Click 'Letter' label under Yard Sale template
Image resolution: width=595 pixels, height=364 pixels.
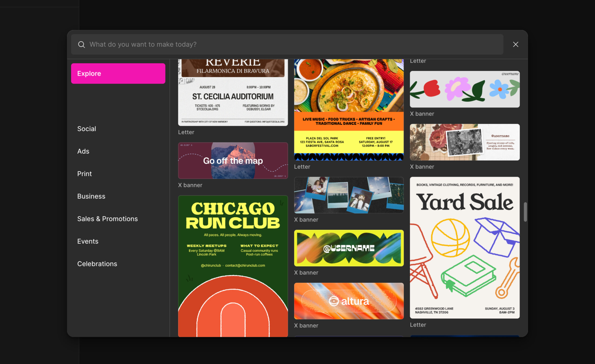pos(418,325)
